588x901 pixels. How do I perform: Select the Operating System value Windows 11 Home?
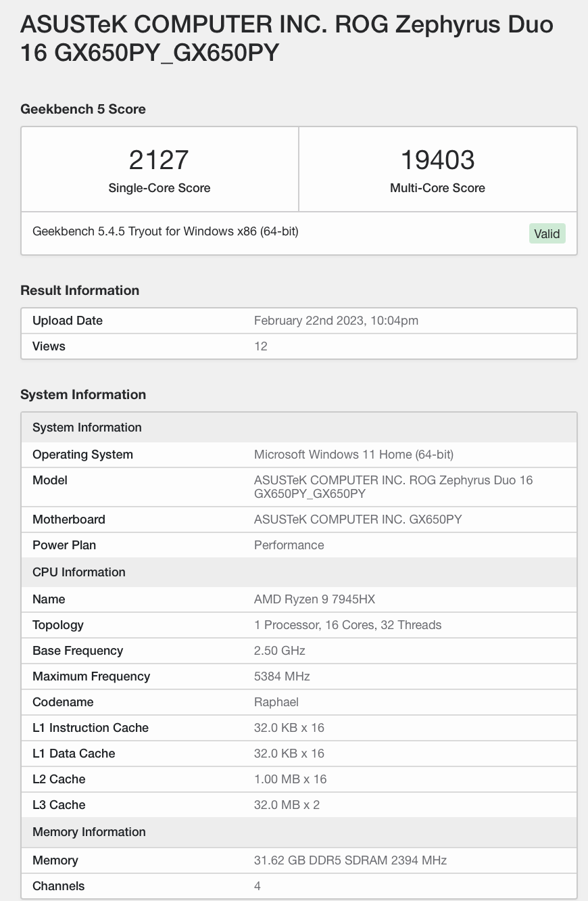(353, 455)
